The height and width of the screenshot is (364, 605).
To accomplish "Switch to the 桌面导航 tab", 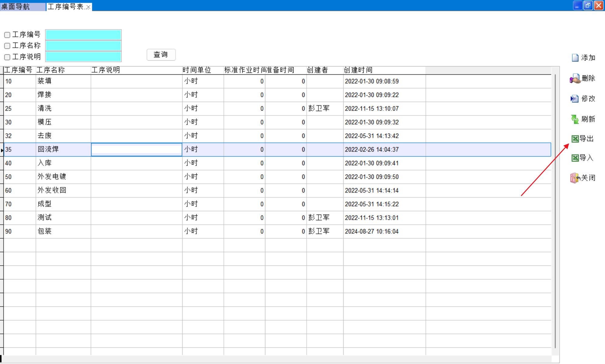I will [x=16, y=7].
